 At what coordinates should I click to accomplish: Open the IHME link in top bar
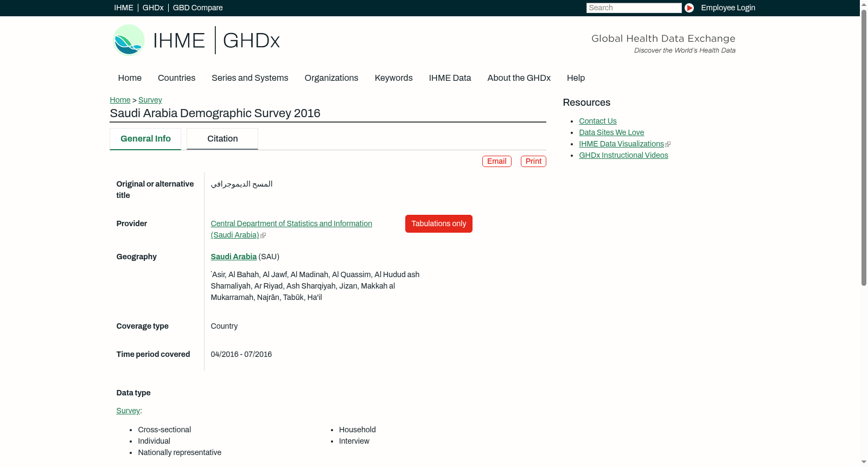coord(124,8)
